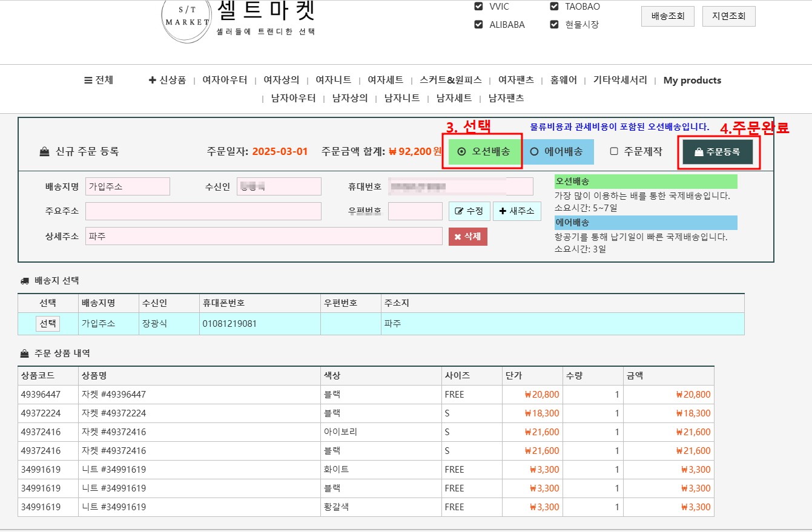This screenshot has width=812, height=532.
Task: Go to 여자상의 category
Action: 282,80
